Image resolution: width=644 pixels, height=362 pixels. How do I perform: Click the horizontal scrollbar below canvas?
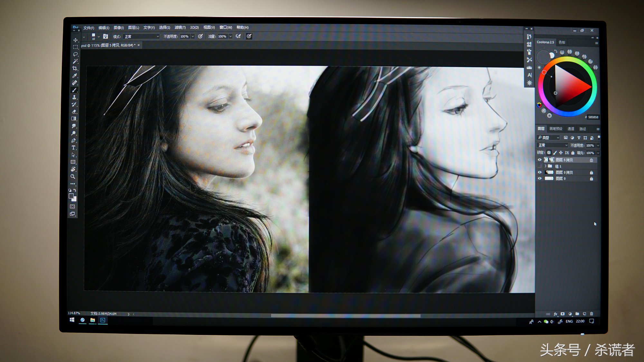pos(345,316)
